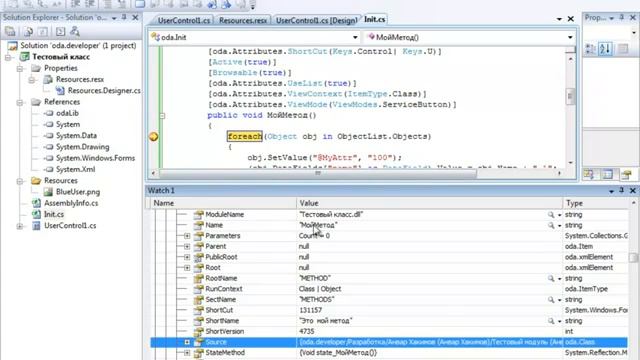The height and width of the screenshot is (360, 640).
Task: Click the "Это мой метод" ShortName value
Action: 326,320
